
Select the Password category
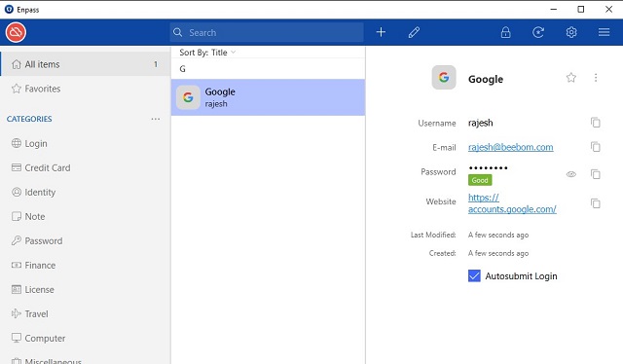click(x=85, y=240)
